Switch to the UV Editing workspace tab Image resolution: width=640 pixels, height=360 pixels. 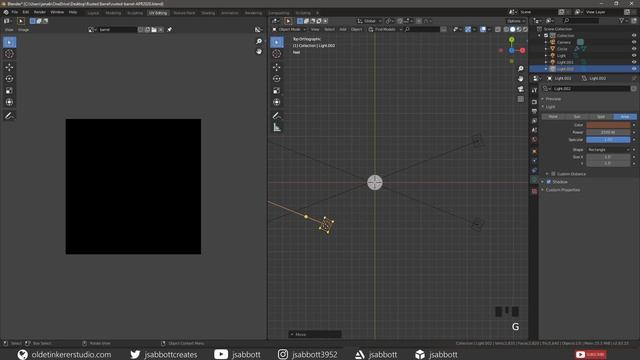click(158, 13)
